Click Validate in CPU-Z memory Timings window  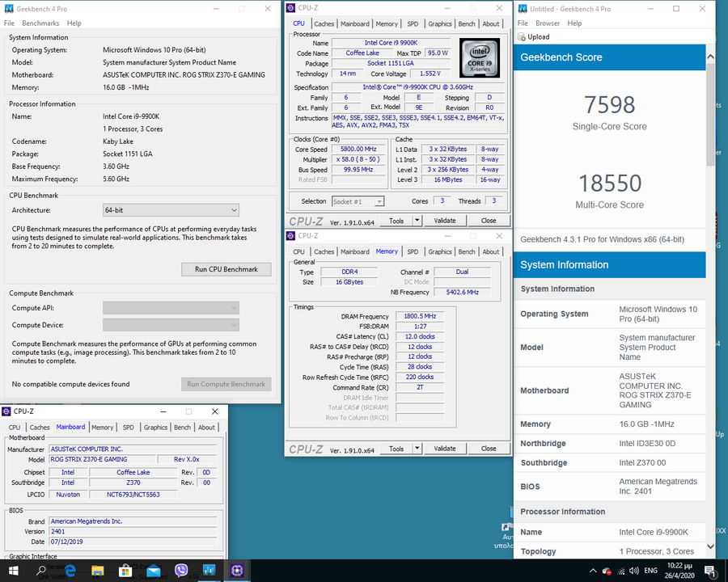[445, 449]
